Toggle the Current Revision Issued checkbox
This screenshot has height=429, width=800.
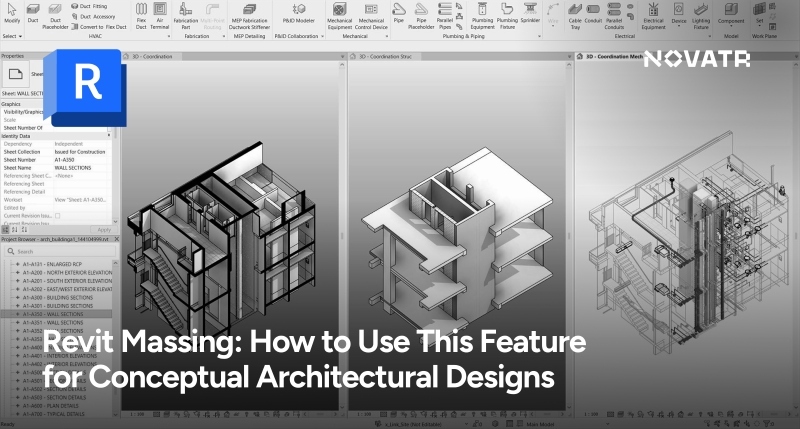click(x=57, y=215)
